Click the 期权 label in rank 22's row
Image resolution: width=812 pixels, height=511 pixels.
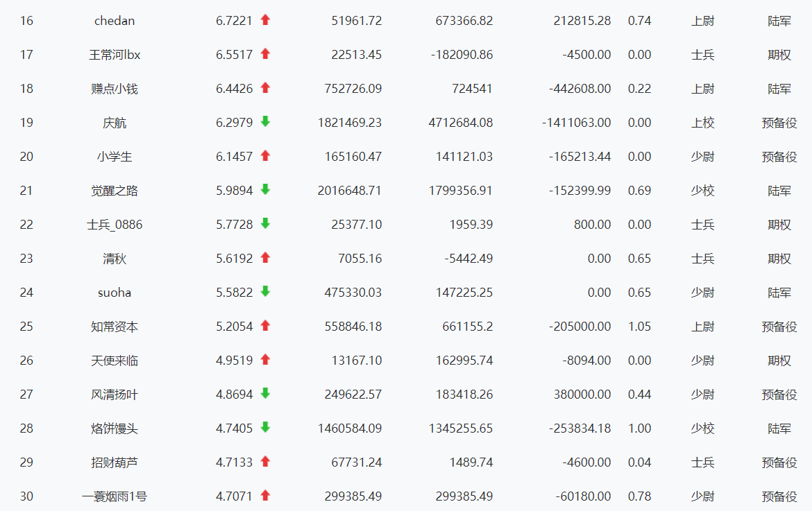779,225
